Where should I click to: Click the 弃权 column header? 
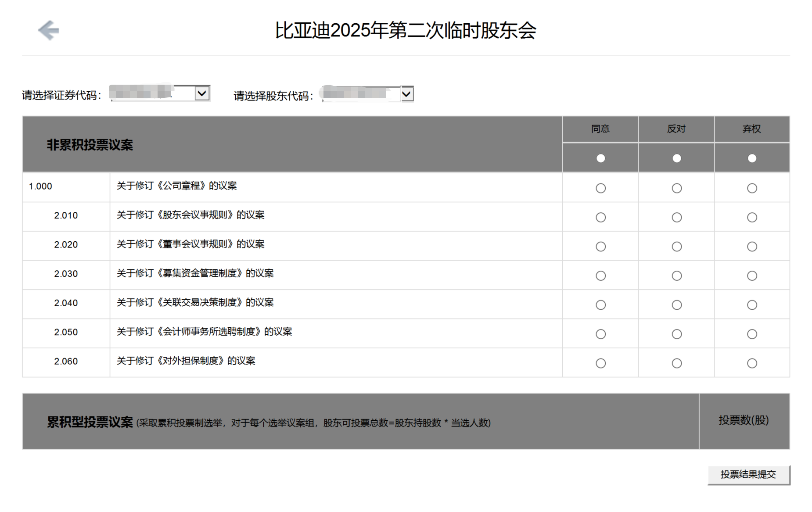[752, 129]
